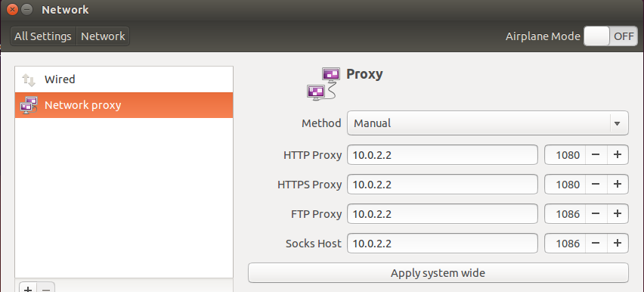Toggle the Airplane Mode switch

pyautogui.click(x=611, y=36)
